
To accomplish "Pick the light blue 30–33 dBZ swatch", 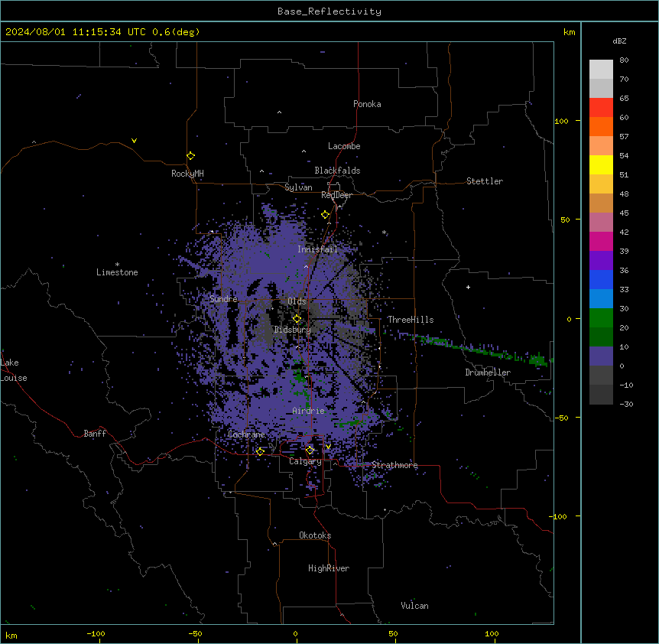I will pyautogui.click(x=601, y=299).
